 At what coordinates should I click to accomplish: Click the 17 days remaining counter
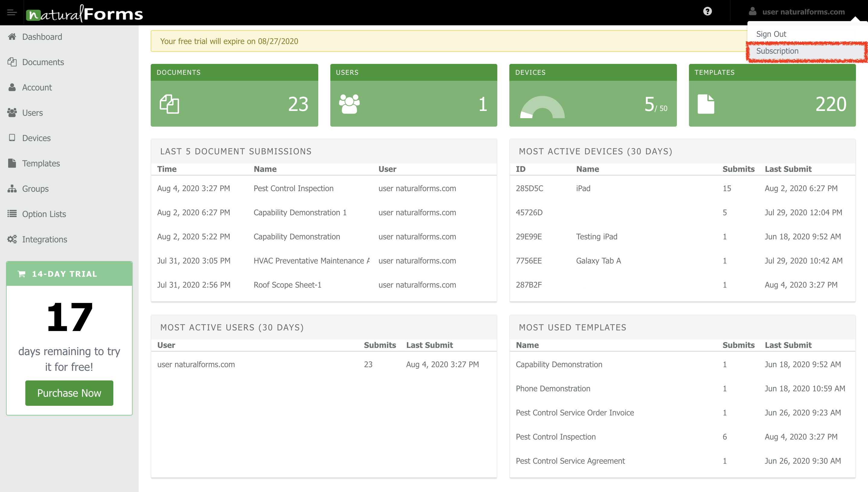[69, 317]
